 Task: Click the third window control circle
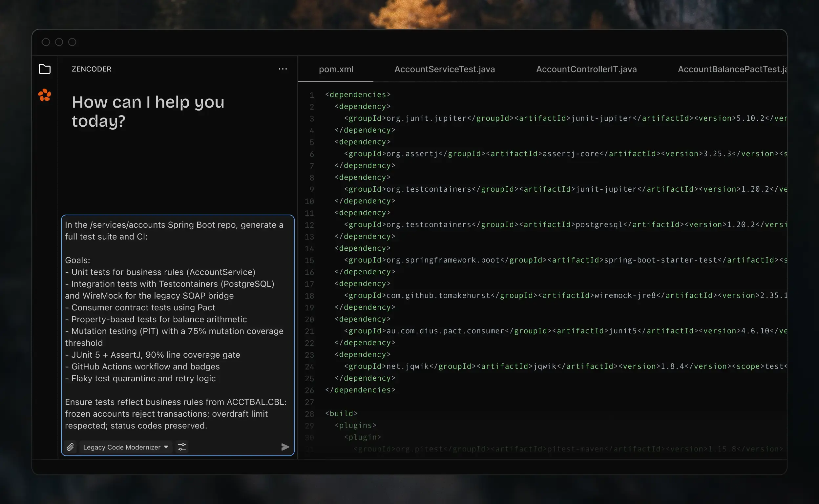tap(72, 42)
